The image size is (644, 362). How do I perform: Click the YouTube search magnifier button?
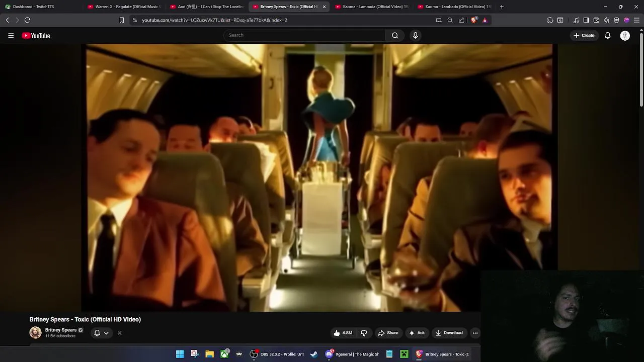coord(395,35)
